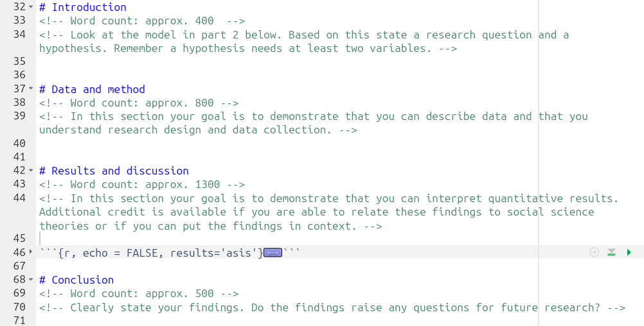The image size is (644, 326).
Task: Expand the collapsed code badge after results='asis'
Action: [273, 253]
